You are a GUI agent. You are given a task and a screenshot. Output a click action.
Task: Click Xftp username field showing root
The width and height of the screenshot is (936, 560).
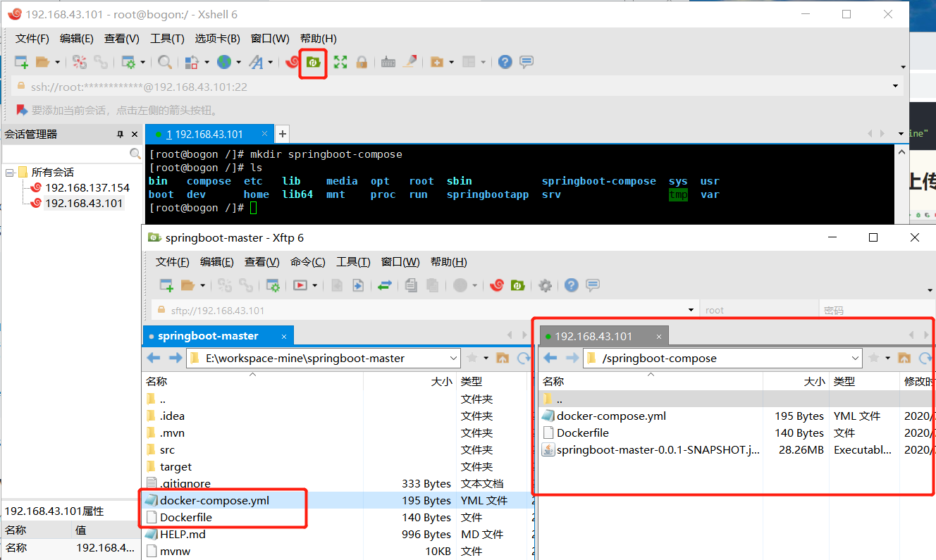758,310
